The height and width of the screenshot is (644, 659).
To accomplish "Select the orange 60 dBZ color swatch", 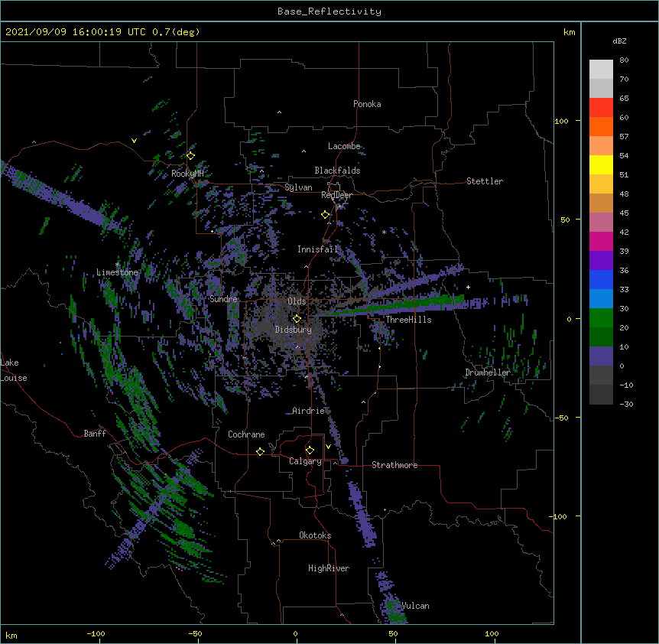I will (x=601, y=126).
